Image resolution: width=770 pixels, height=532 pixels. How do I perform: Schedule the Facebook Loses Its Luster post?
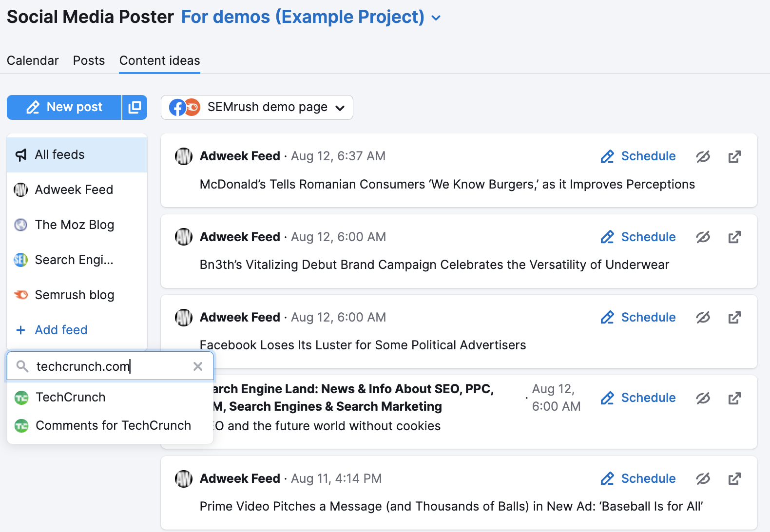638,318
